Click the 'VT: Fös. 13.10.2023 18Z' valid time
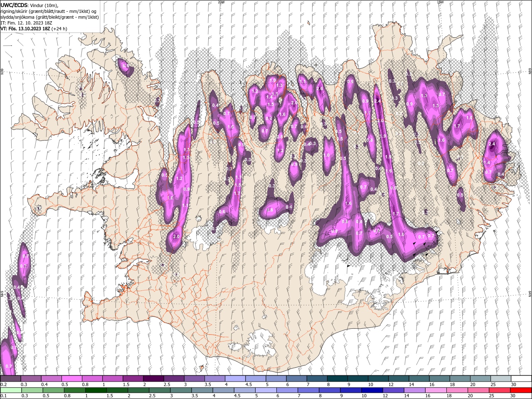 (x=25, y=29)
